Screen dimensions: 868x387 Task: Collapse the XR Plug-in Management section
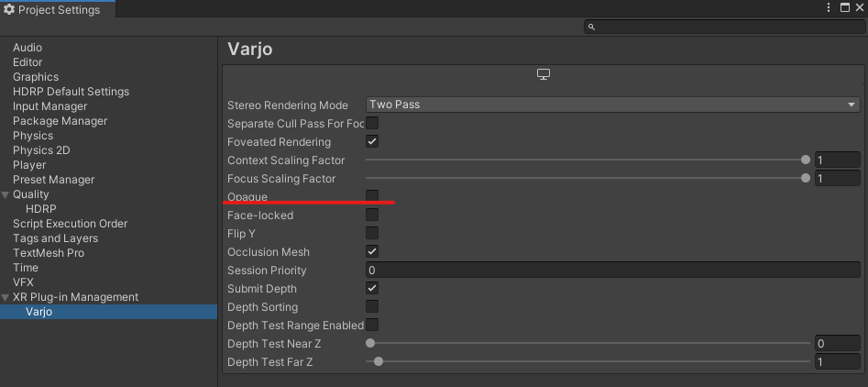5,297
